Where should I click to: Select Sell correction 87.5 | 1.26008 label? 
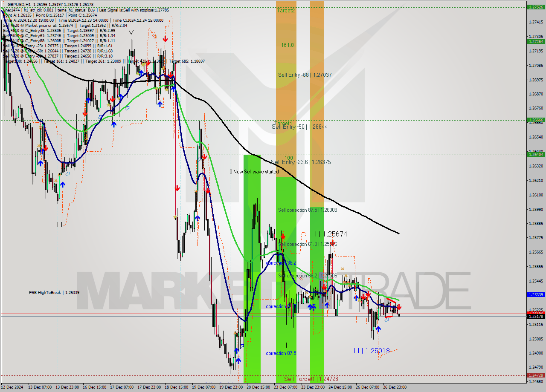click(308, 210)
